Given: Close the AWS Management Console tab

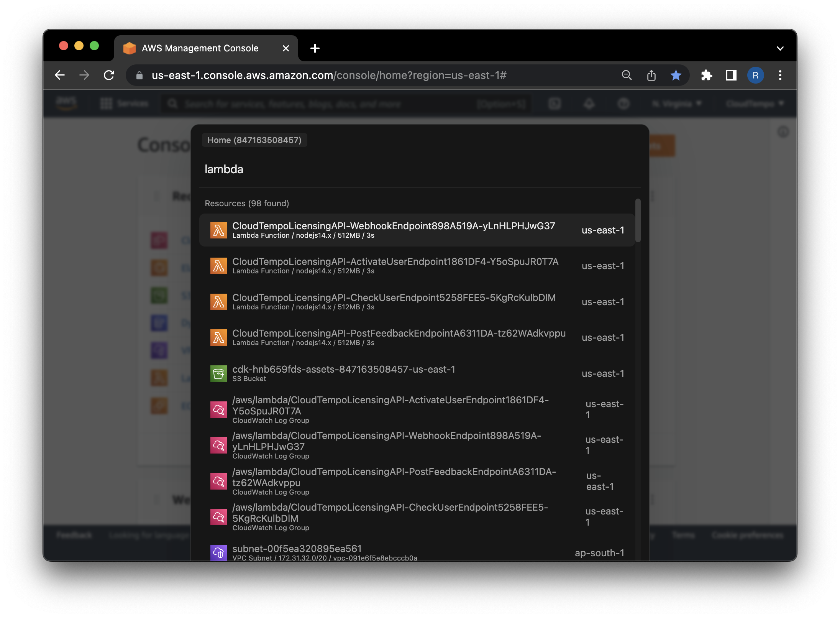Looking at the screenshot, I should point(285,48).
